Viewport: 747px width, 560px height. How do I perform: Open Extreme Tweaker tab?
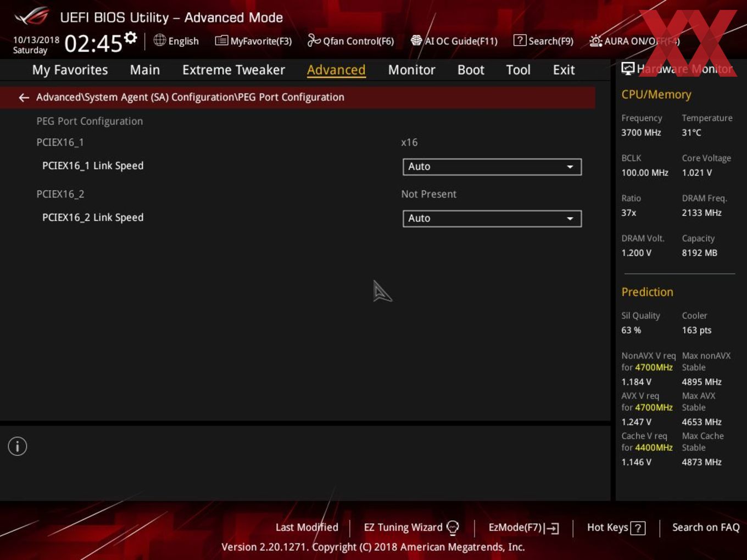(x=233, y=70)
